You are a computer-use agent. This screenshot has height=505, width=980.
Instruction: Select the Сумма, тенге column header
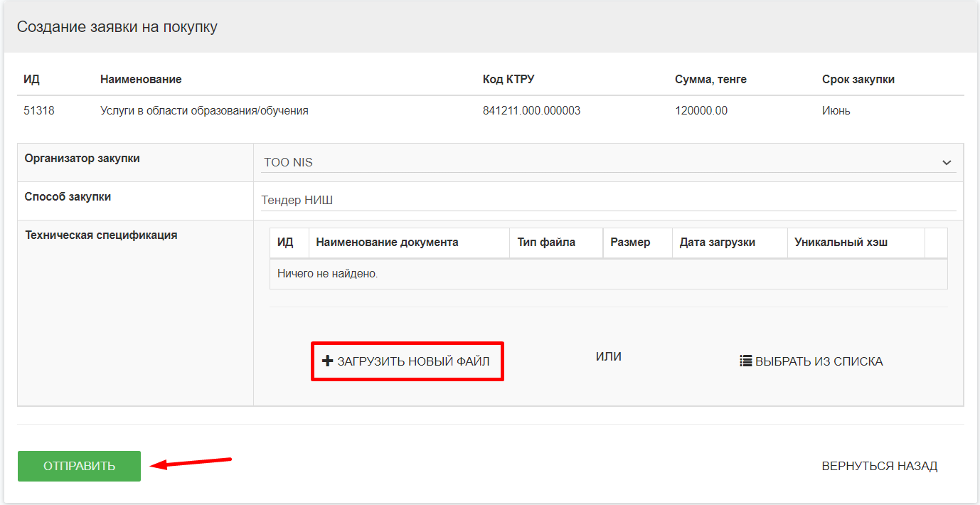click(710, 80)
